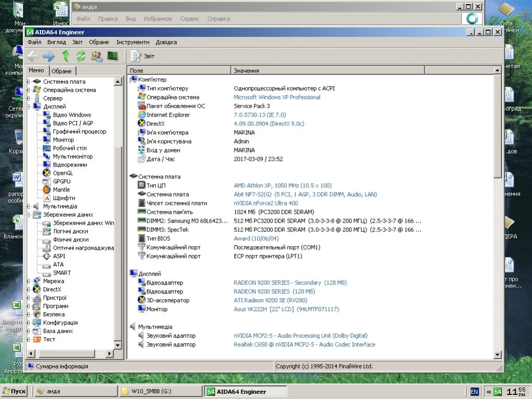Switch to the Обране tab
This screenshot has width=532, height=399.
(x=61, y=71)
